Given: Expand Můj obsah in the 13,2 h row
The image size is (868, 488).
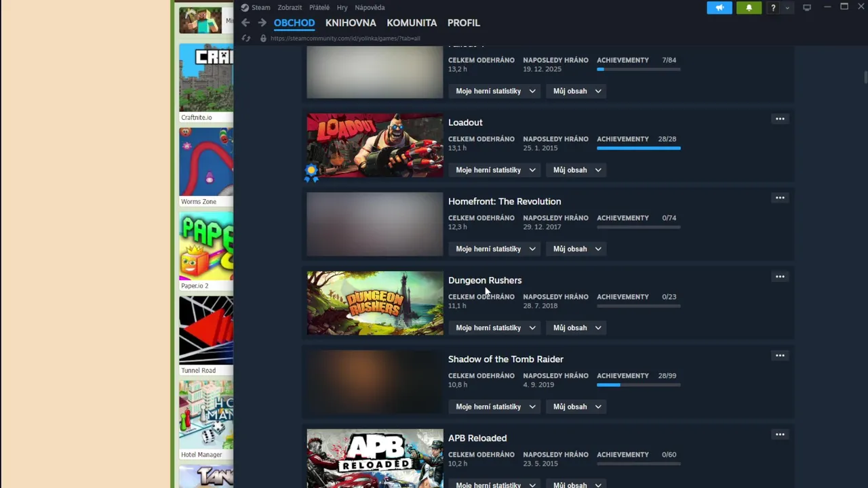Looking at the screenshot, I should (576, 91).
